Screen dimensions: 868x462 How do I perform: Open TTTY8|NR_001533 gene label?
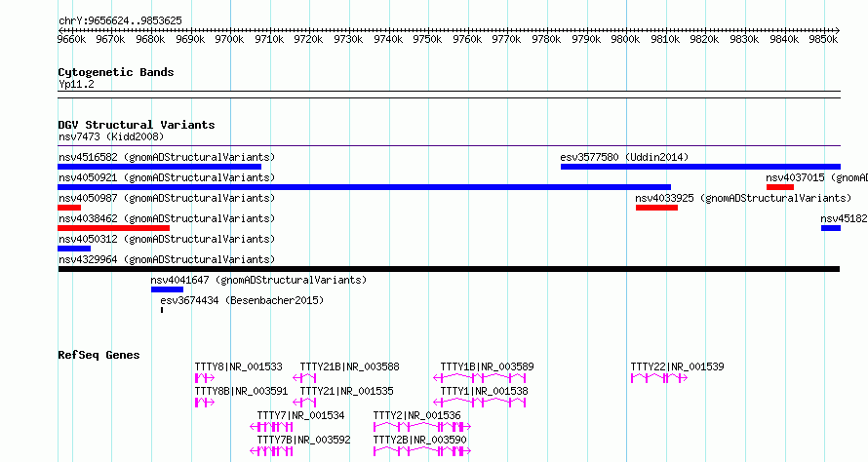point(239,366)
